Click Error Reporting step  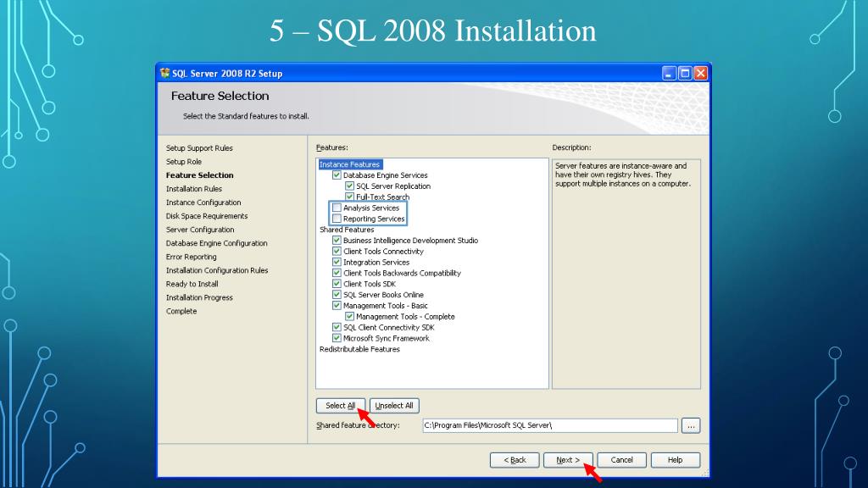[191, 257]
